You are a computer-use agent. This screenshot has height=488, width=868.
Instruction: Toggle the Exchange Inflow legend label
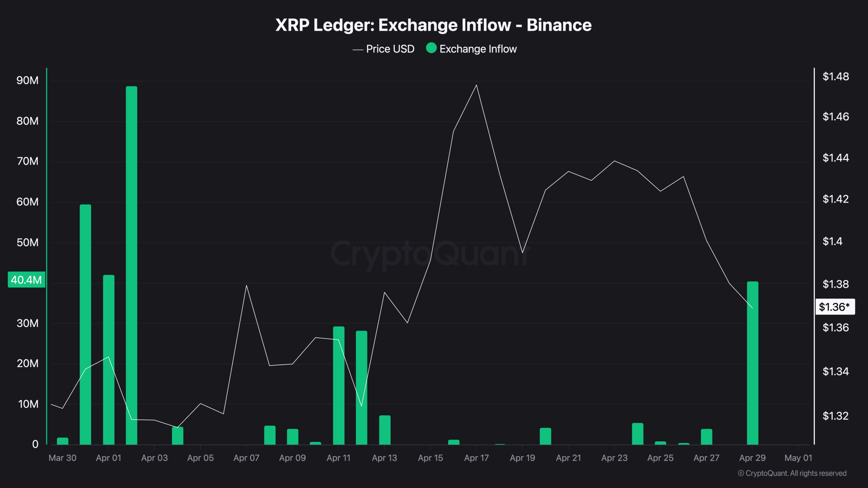478,49
